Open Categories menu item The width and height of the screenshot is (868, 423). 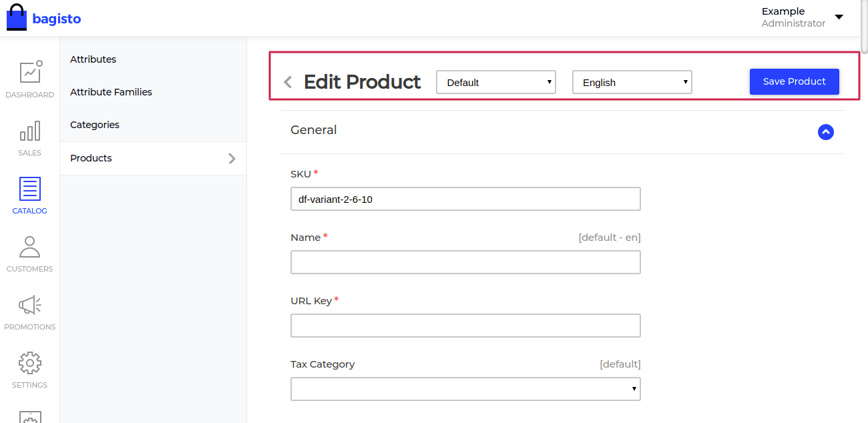coord(95,125)
